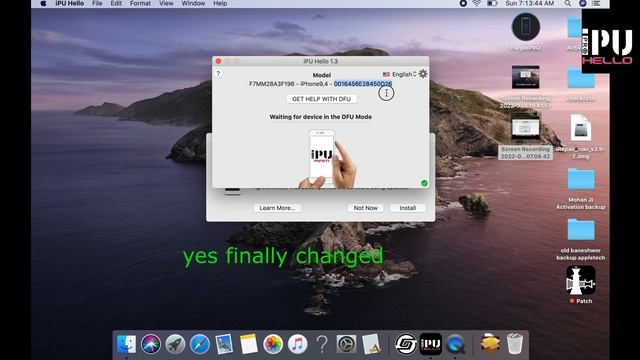This screenshot has height=360, width=640.
Task: Select old baneshwor backup appletech folder
Action: [580, 230]
